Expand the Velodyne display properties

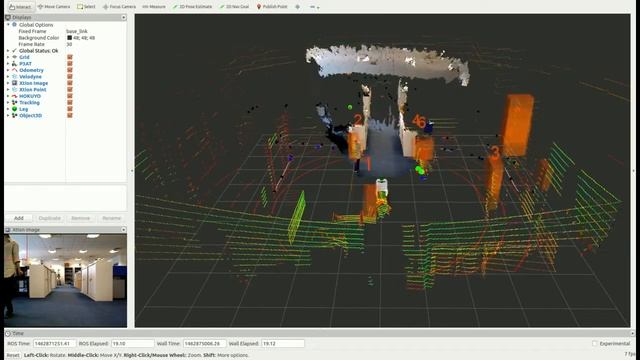[8, 77]
